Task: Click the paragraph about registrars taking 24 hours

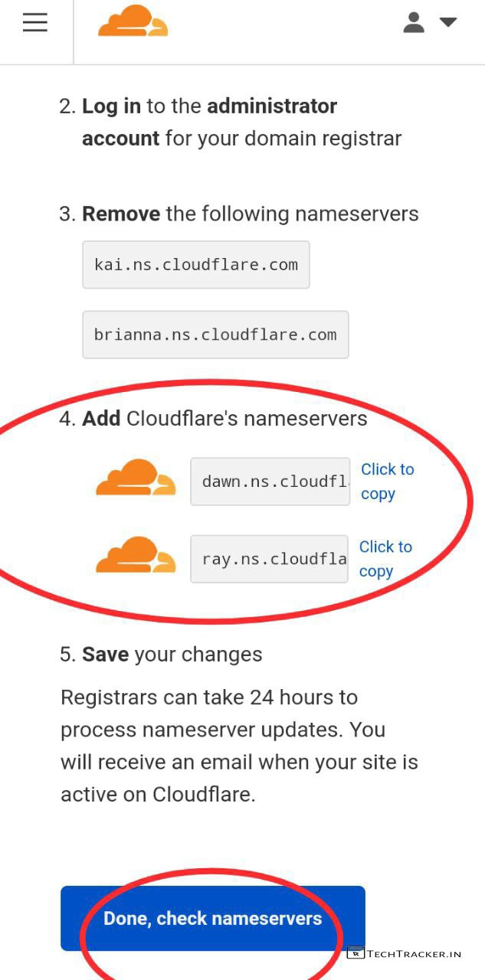Action: click(239, 746)
